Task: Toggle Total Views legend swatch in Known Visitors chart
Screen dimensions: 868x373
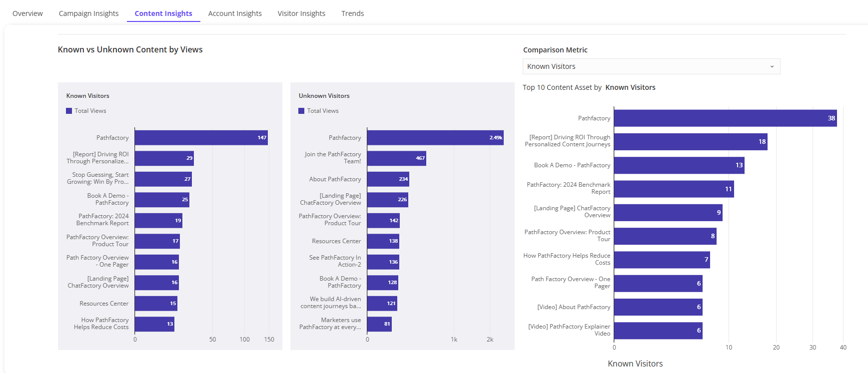Action: (69, 111)
